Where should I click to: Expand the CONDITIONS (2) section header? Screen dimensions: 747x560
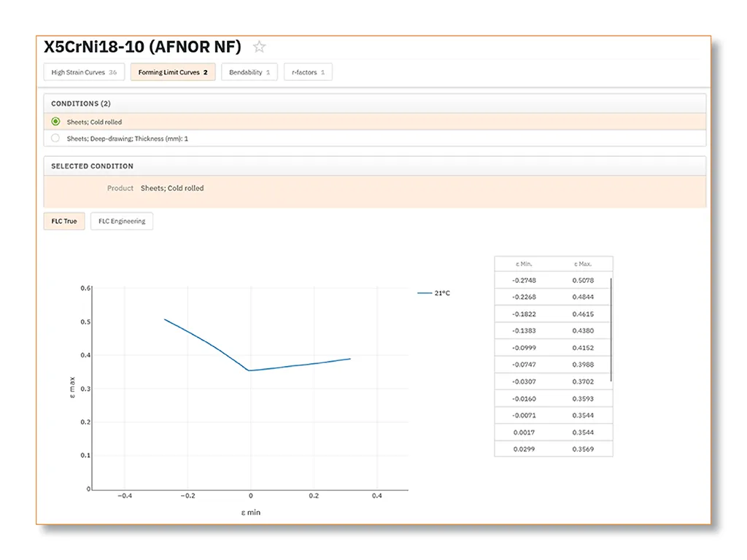[x=80, y=103]
